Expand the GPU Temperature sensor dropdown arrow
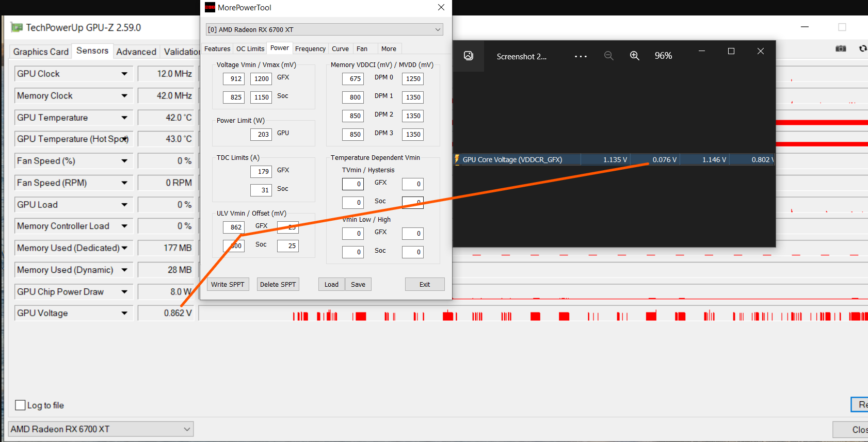Image resolution: width=868 pixels, height=442 pixels. 124,118
